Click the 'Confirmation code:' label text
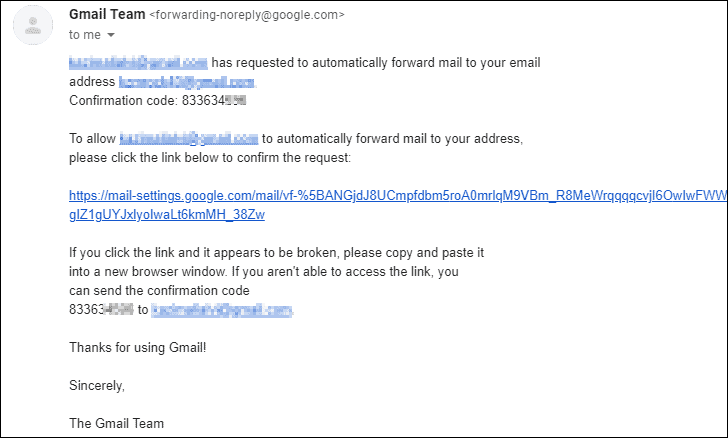728x438 pixels. (x=123, y=100)
